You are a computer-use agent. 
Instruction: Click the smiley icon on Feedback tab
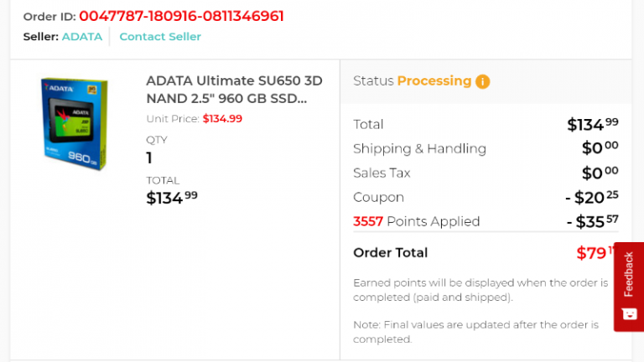[629, 314]
